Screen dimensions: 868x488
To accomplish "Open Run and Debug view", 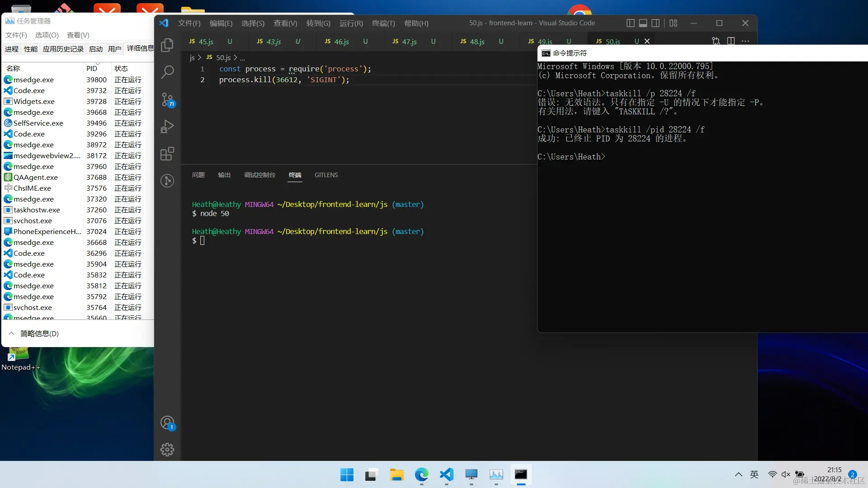I will coord(167,127).
